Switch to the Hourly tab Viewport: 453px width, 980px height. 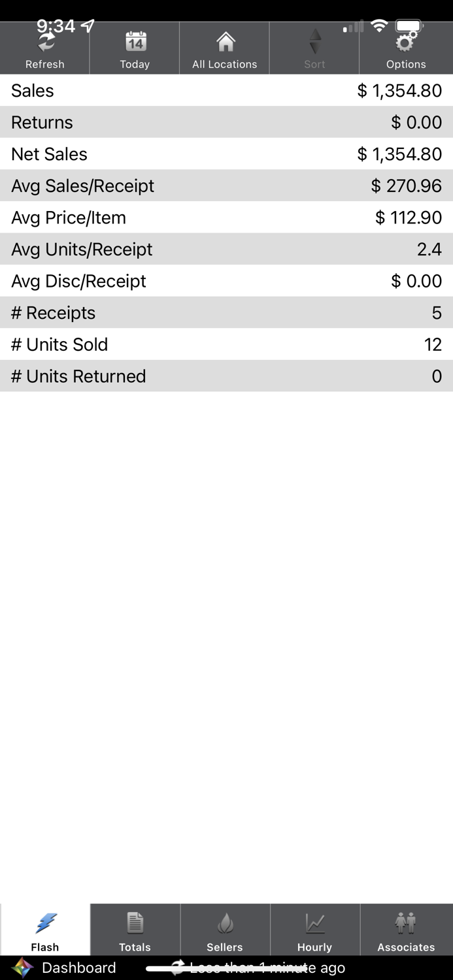pyautogui.click(x=314, y=930)
